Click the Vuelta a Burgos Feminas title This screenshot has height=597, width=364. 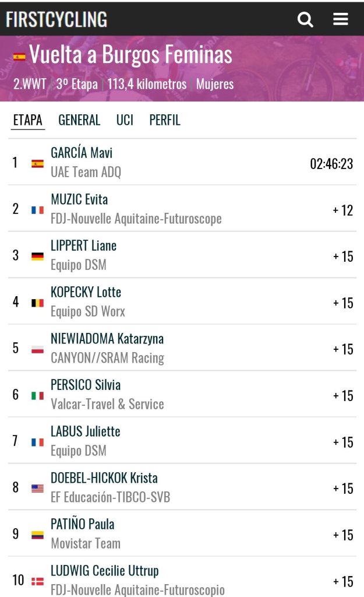[x=131, y=55]
